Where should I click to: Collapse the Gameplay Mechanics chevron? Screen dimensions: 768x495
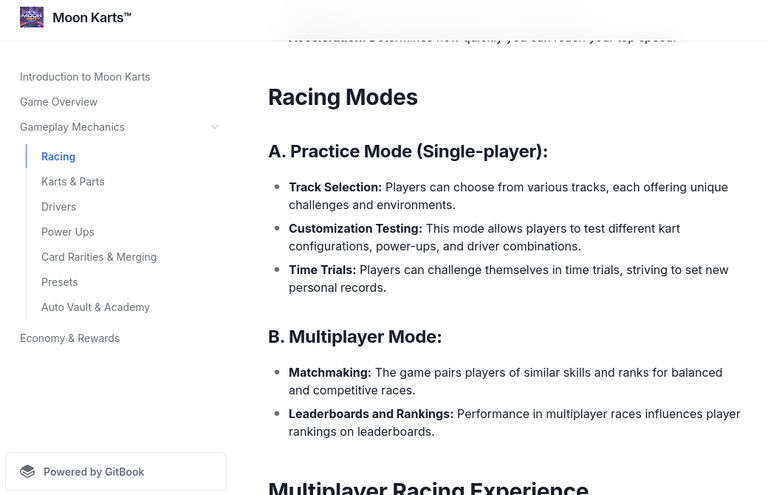[215, 127]
